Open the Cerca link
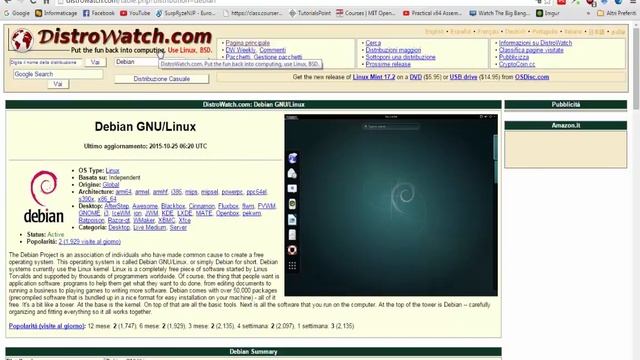The width and height of the screenshot is (640, 360). pos(373,43)
